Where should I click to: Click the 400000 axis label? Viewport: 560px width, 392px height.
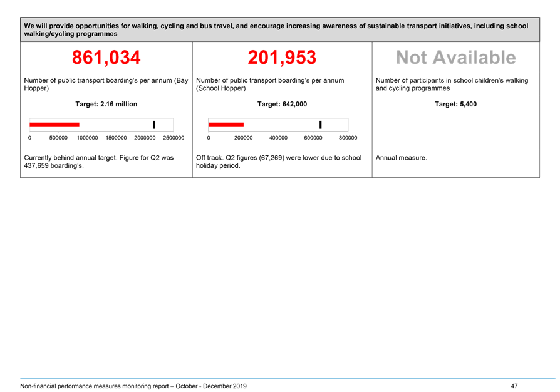click(x=278, y=138)
